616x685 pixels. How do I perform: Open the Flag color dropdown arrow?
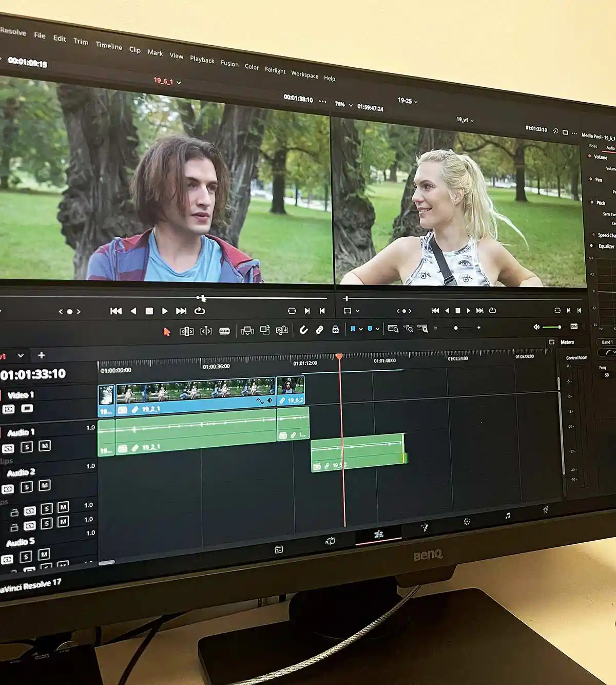point(361,329)
